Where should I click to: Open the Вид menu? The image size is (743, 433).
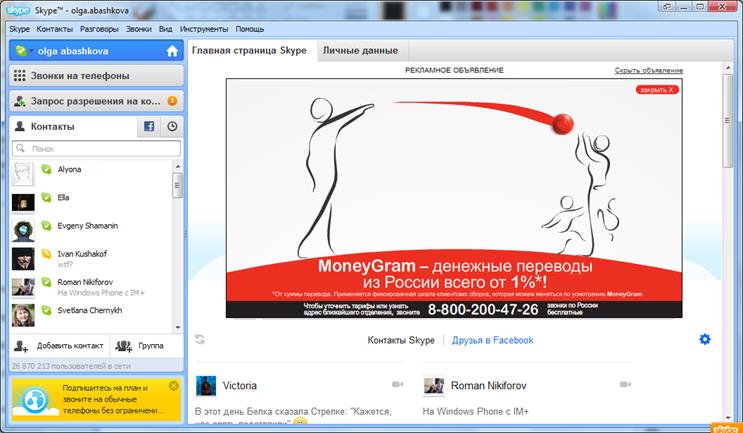(165, 29)
